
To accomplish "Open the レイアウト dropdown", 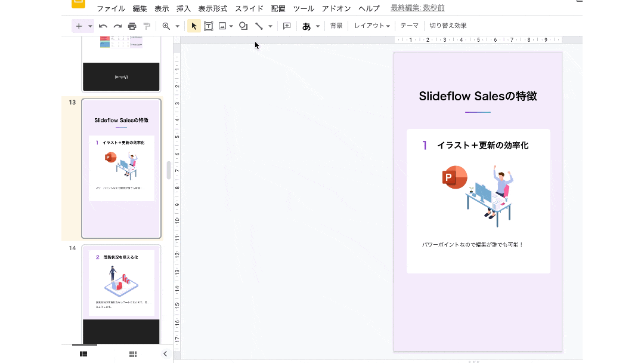I will (x=371, y=26).
